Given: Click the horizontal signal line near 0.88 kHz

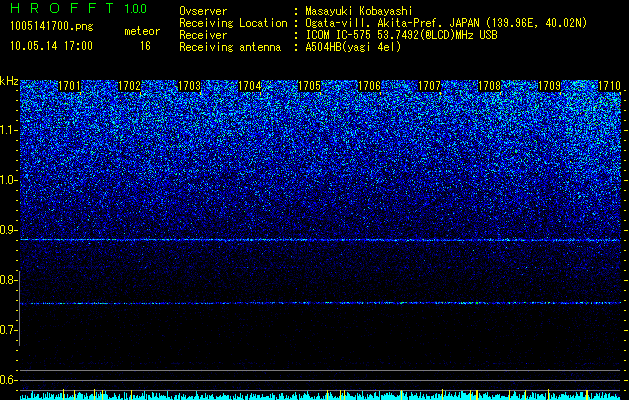Looking at the screenshot, I should [x=320, y=240].
